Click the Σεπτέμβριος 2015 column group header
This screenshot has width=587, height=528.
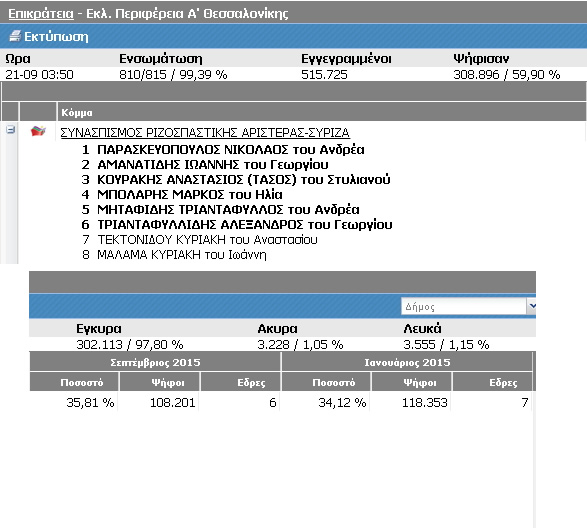coord(155,362)
